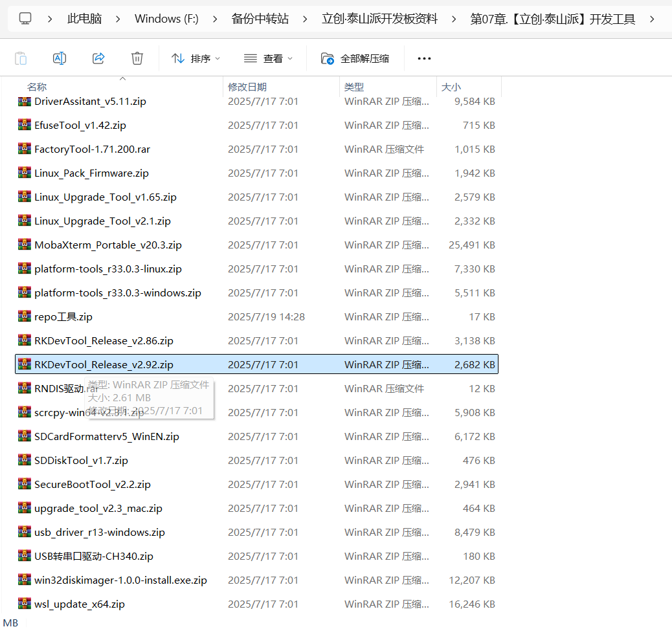The image size is (672, 629).
Task: Click the Paste clipboard toolbar icon
Action: point(21,58)
